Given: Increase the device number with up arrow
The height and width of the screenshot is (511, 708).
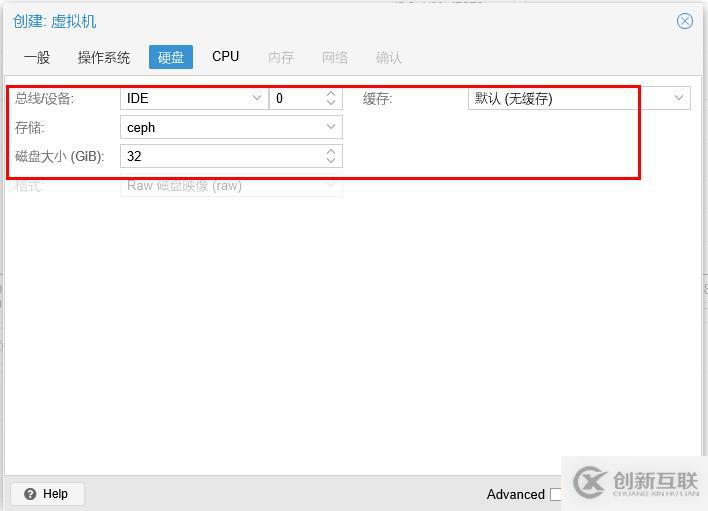Looking at the screenshot, I should point(331,93).
